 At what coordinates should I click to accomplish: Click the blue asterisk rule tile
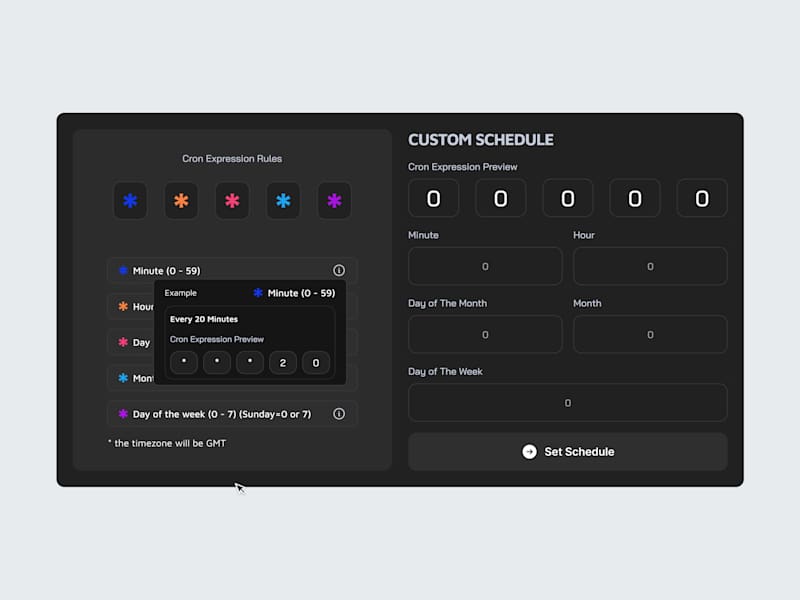pos(130,201)
